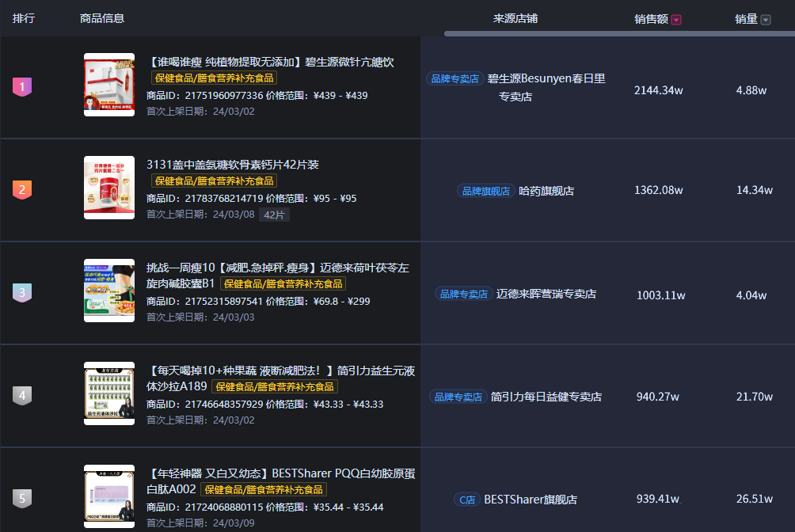Open thumbnail of 3131盖中盖 calcium tablets
795x532 pixels.
[x=109, y=188]
